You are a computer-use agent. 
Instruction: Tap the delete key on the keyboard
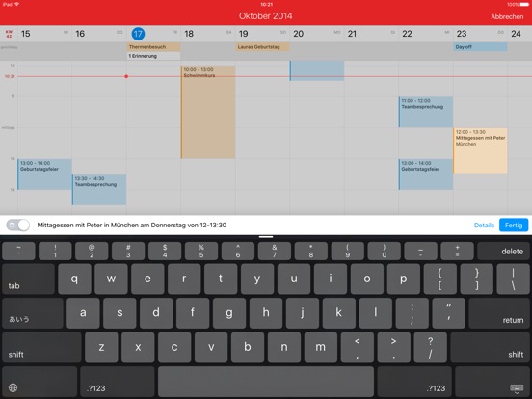(x=503, y=252)
